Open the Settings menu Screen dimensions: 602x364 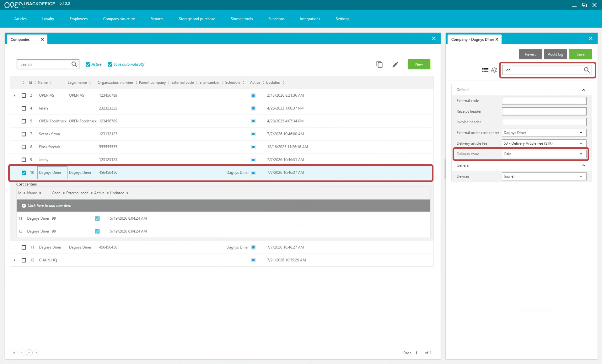[x=342, y=19]
